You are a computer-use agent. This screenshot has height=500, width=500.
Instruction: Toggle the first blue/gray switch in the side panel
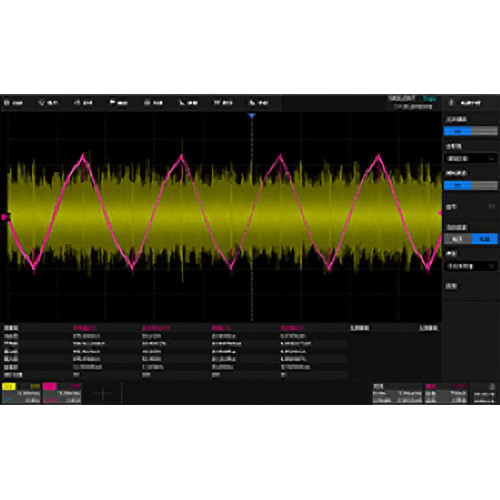470,131
